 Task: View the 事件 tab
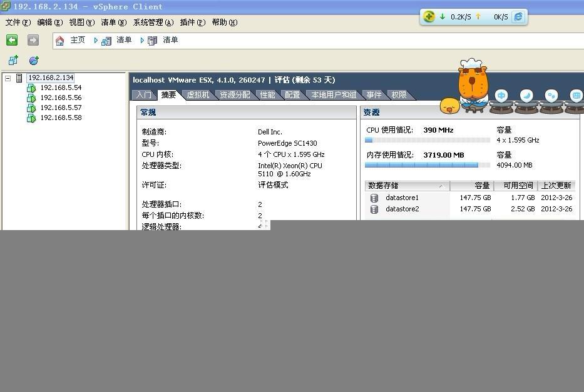374,95
